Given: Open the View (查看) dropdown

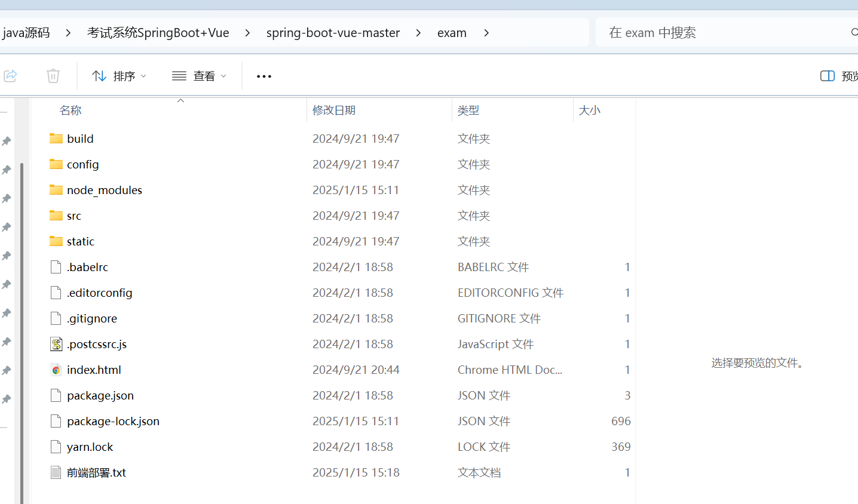Looking at the screenshot, I should pos(200,76).
